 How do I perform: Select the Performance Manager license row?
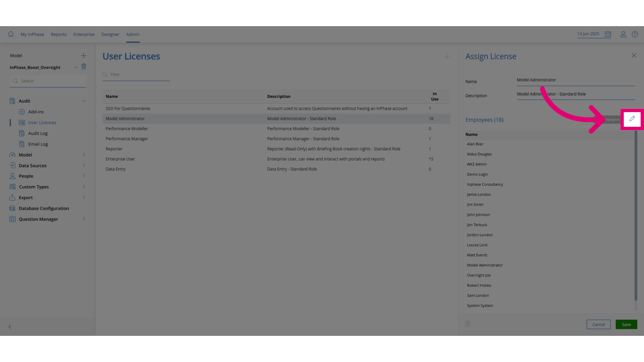click(276, 139)
